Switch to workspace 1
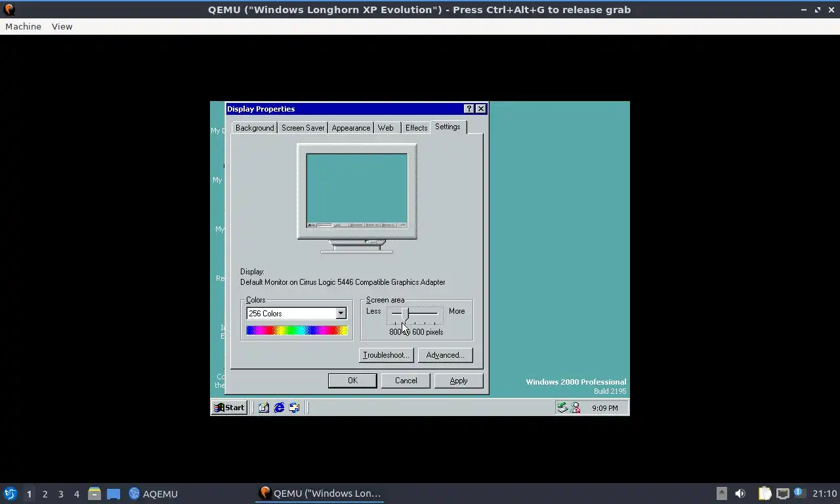This screenshot has height=504, width=840. click(x=29, y=493)
